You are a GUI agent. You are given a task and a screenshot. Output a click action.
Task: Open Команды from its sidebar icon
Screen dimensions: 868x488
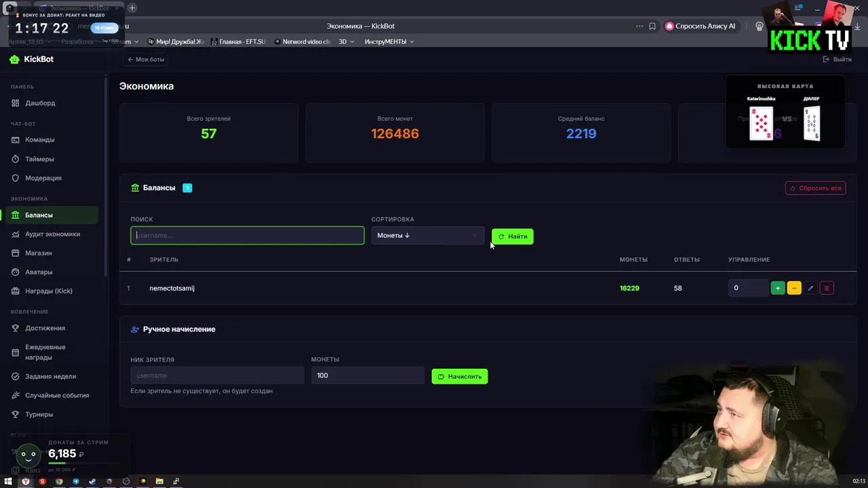pyautogui.click(x=16, y=140)
